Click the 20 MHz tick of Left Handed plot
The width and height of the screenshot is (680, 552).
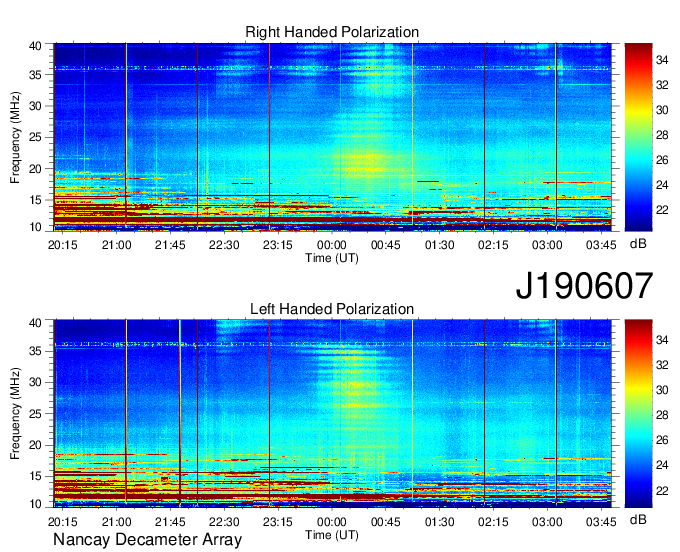[36, 445]
